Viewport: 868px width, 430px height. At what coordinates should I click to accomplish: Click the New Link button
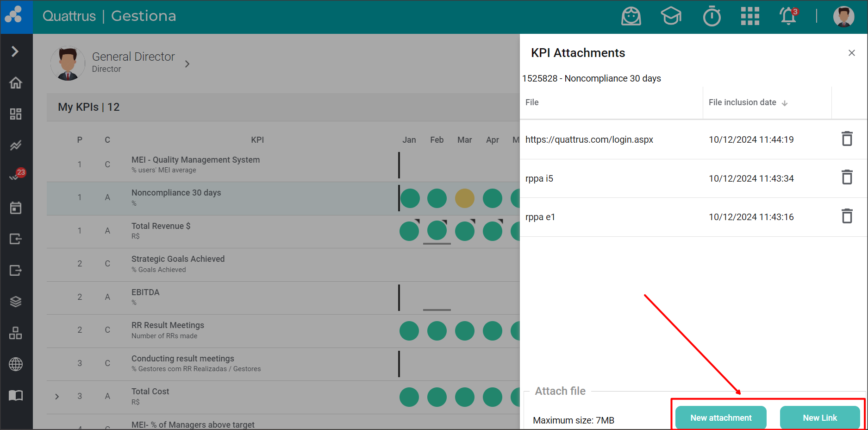[x=819, y=417]
